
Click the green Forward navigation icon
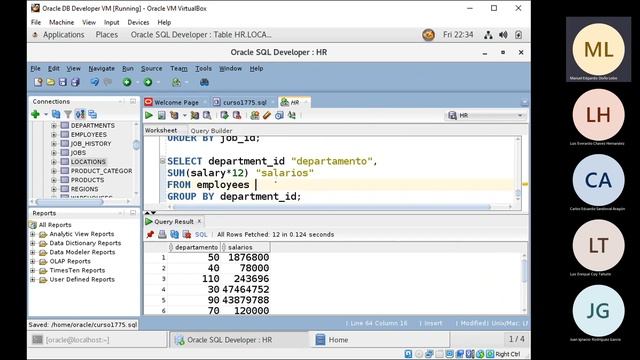coord(148,82)
